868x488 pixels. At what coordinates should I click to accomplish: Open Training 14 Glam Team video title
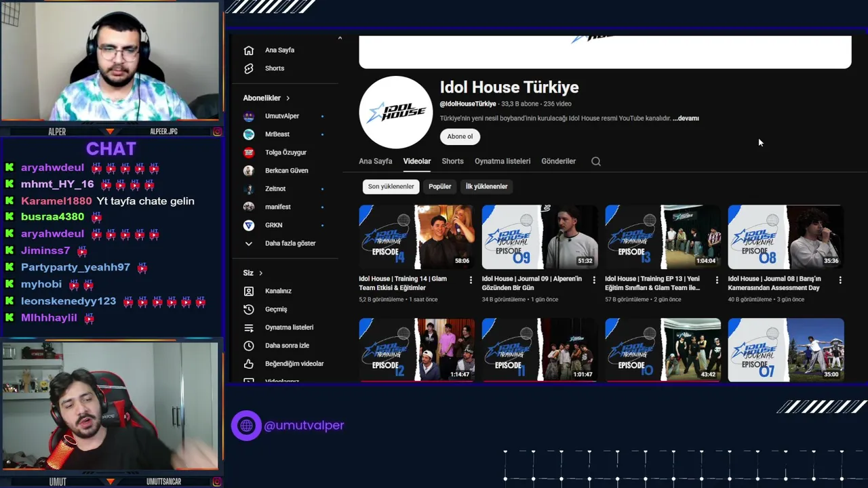coord(403,283)
